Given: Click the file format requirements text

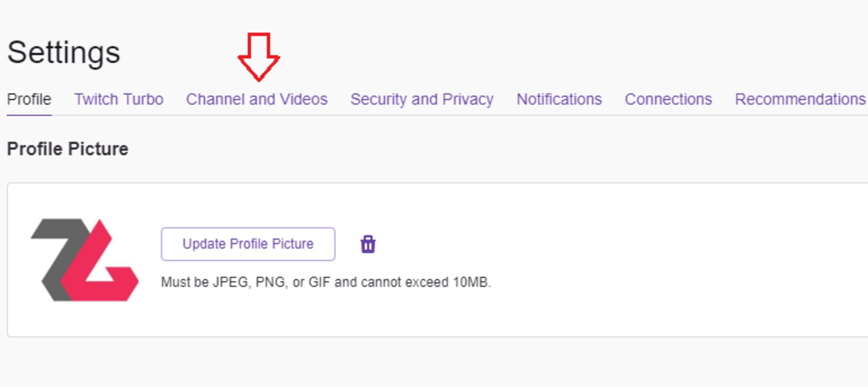Looking at the screenshot, I should coord(326,282).
